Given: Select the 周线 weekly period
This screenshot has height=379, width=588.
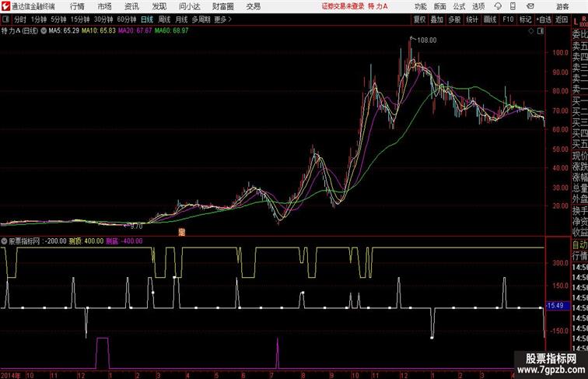Looking at the screenshot, I should (164, 19).
